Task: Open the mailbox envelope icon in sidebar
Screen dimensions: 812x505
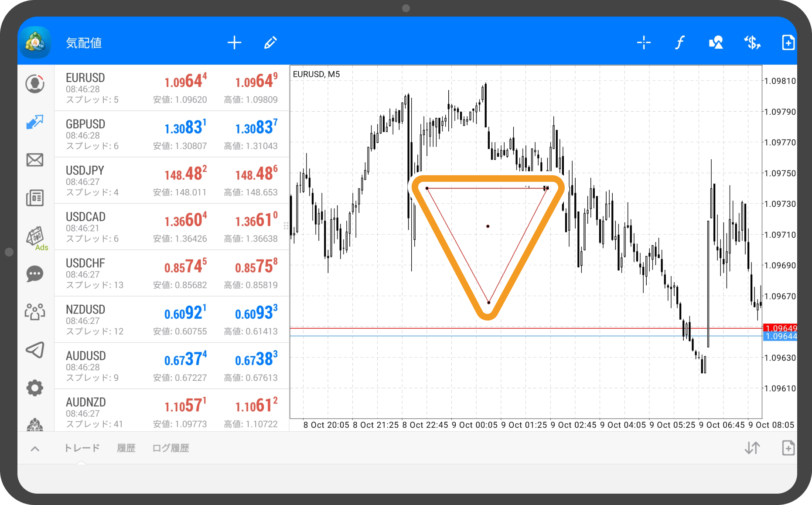Action: pos(35,160)
